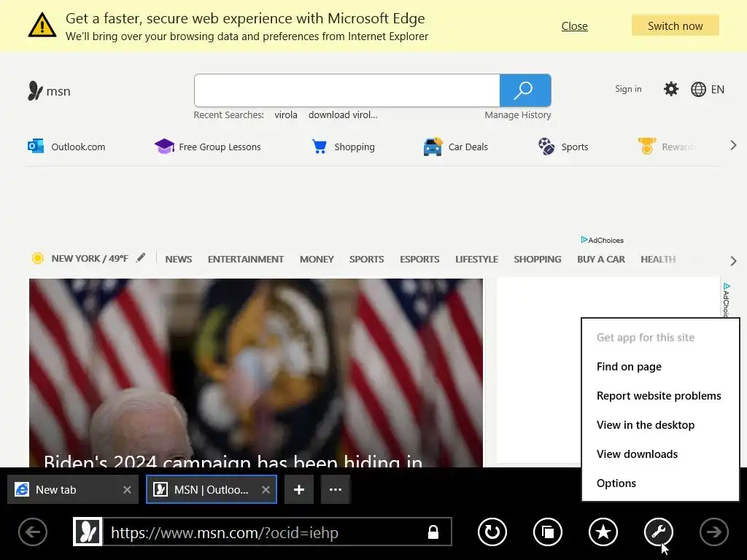Screen dimensions: 747x560
Task: Click the Close link in Edge banner
Action: 574,26
